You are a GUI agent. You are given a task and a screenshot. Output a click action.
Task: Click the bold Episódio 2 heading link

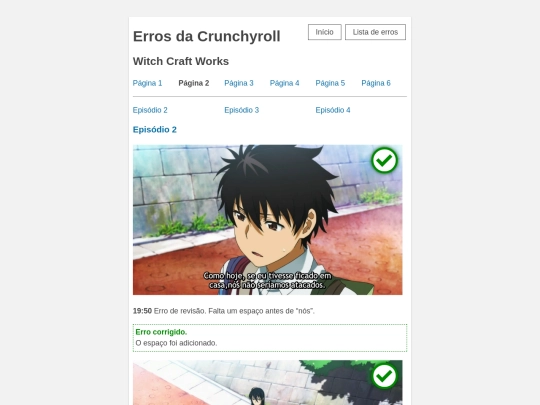point(155,129)
